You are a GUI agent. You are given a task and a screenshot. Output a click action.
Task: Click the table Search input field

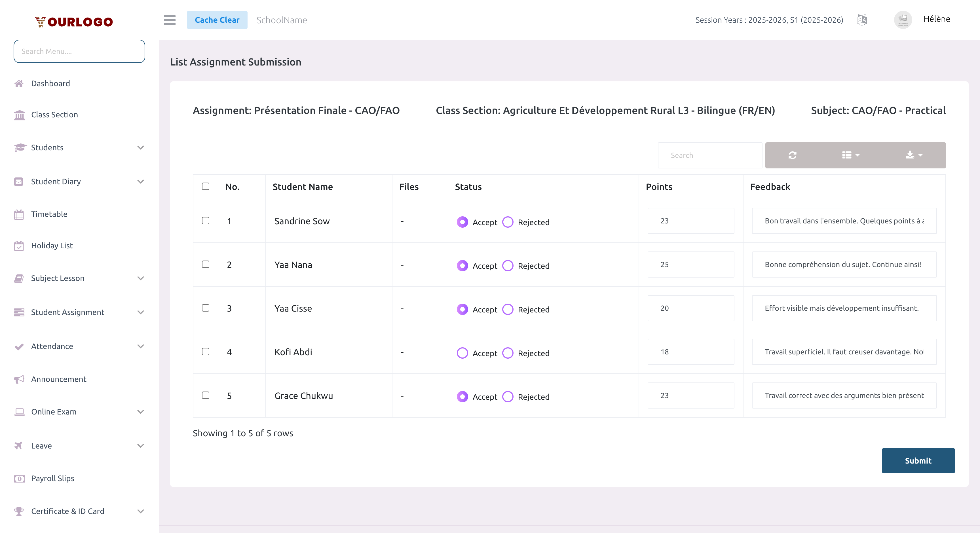709,155
